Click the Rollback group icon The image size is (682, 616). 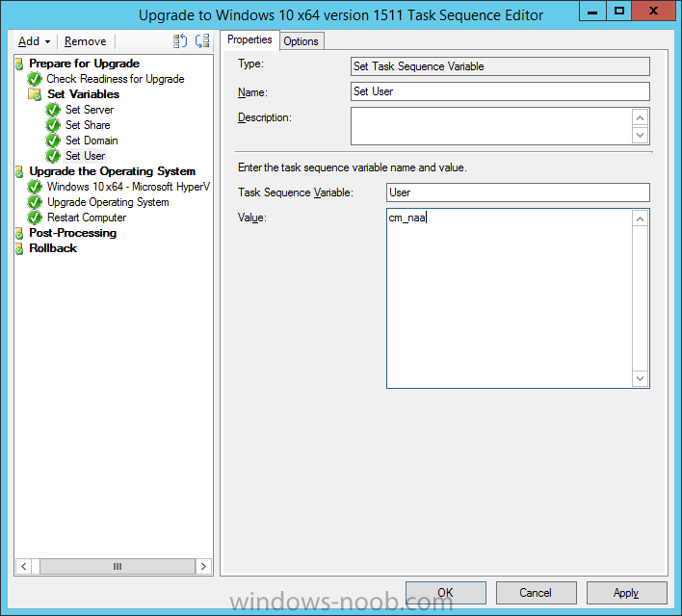pos(19,248)
